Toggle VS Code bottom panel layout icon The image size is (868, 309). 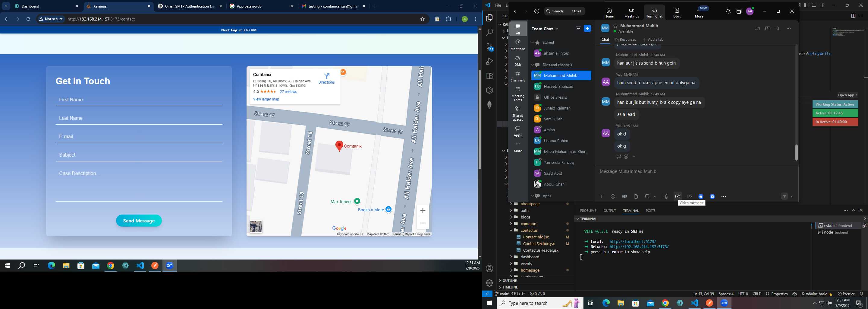tap(814, 5)
